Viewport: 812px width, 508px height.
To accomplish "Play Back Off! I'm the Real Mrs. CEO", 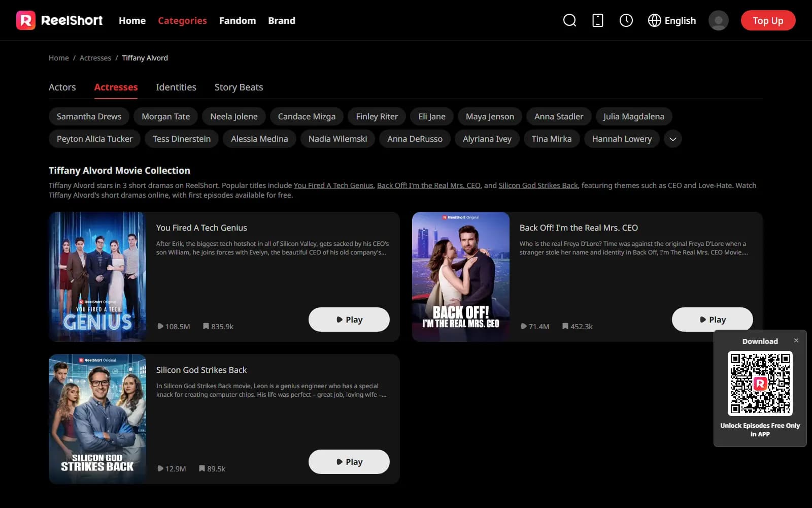I will tap(713, 320).
